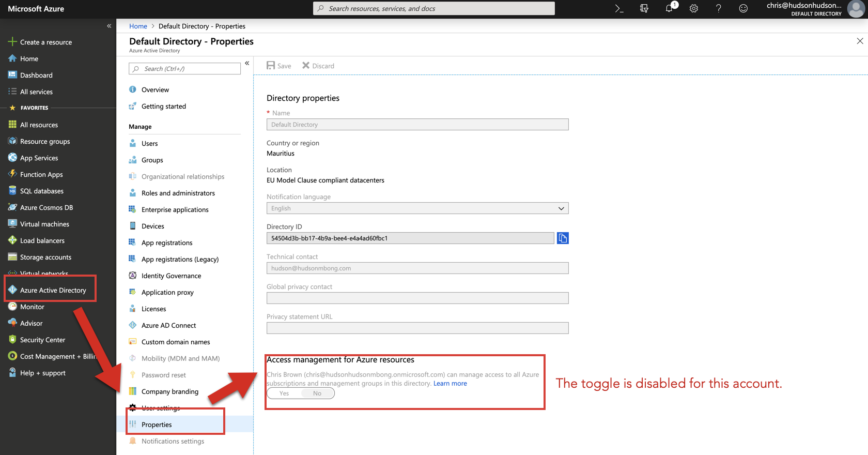Image resolution: width=868 pixels, height=455 pixels.
Task: Click the Name input field
Action: point(417,125)
